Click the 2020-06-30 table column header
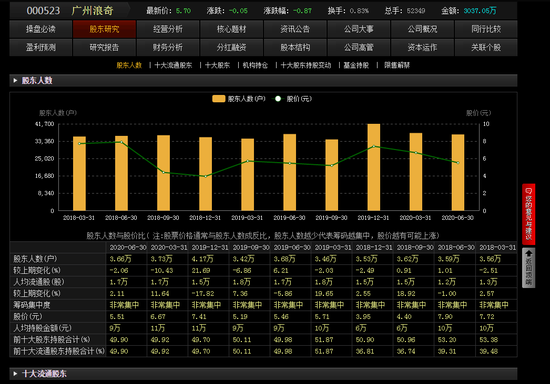 pos(128,248)
